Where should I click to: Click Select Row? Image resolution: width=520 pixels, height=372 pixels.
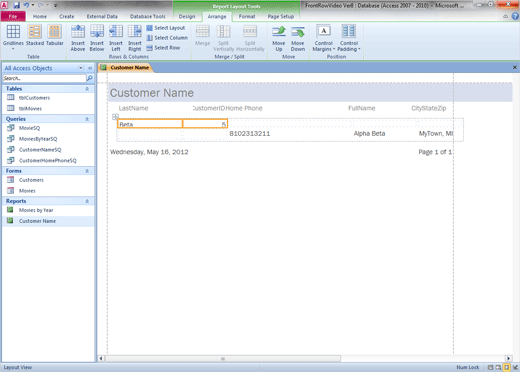pos(163,48)
